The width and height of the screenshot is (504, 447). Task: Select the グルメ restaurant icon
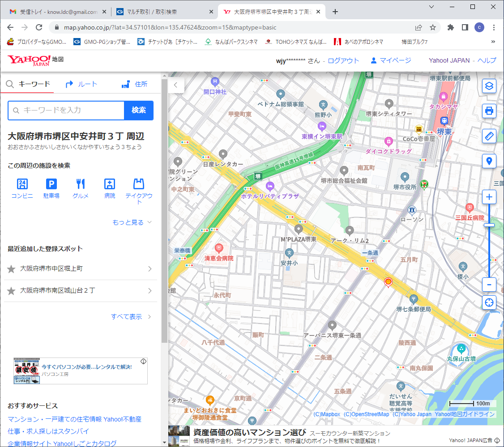pos(81,188)
